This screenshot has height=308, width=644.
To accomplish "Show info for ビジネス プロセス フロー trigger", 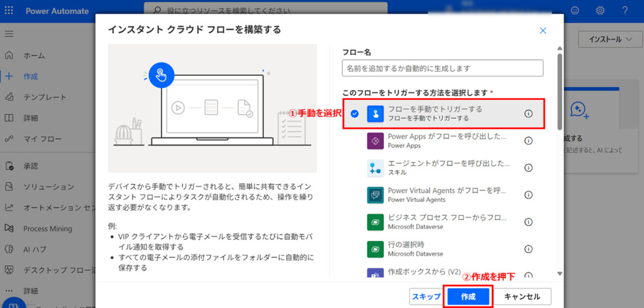I will coord(529,222).
